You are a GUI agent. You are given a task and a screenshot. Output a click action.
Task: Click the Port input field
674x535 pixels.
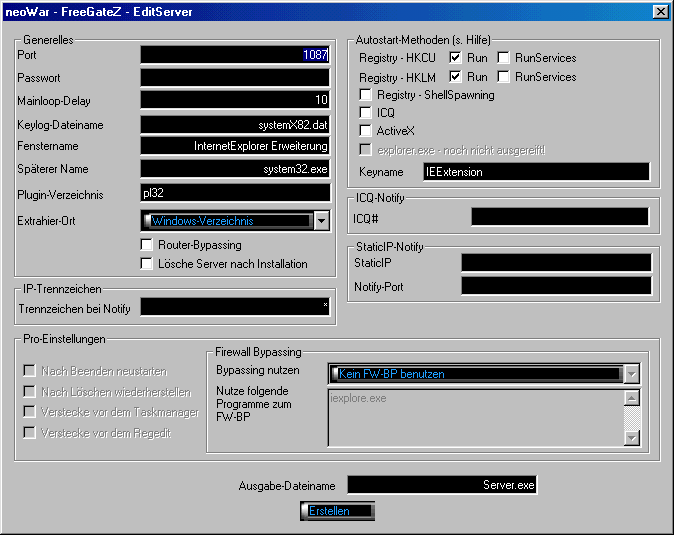point(235,55)
